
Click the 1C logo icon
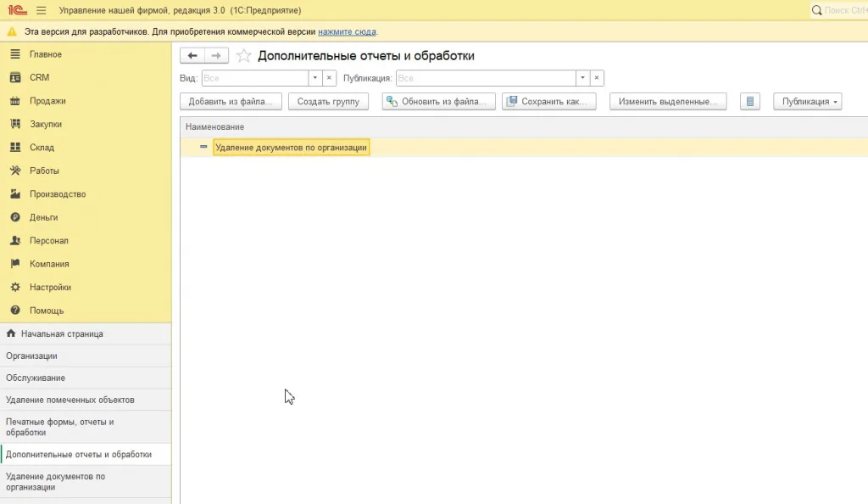coord(17,10)
